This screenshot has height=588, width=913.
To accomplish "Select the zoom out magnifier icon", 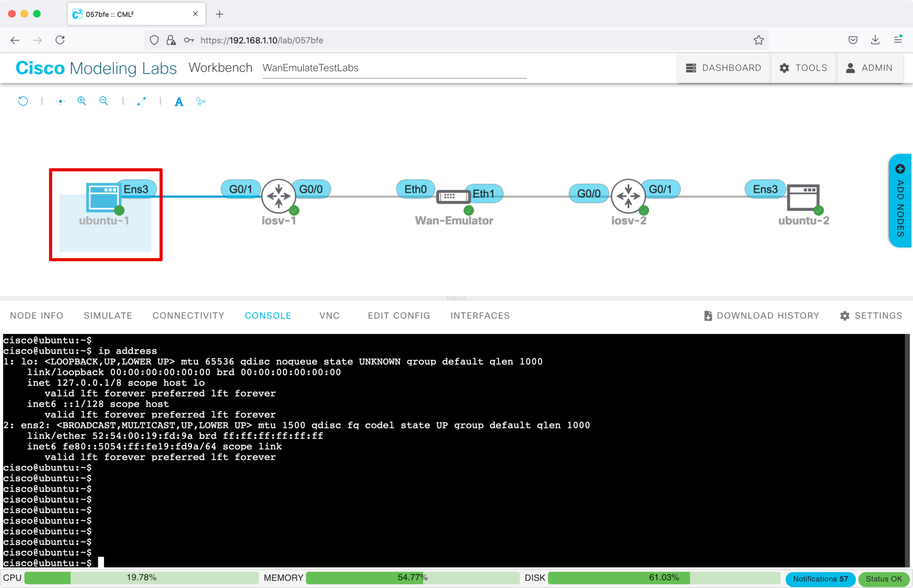I will tap(103, 101).
